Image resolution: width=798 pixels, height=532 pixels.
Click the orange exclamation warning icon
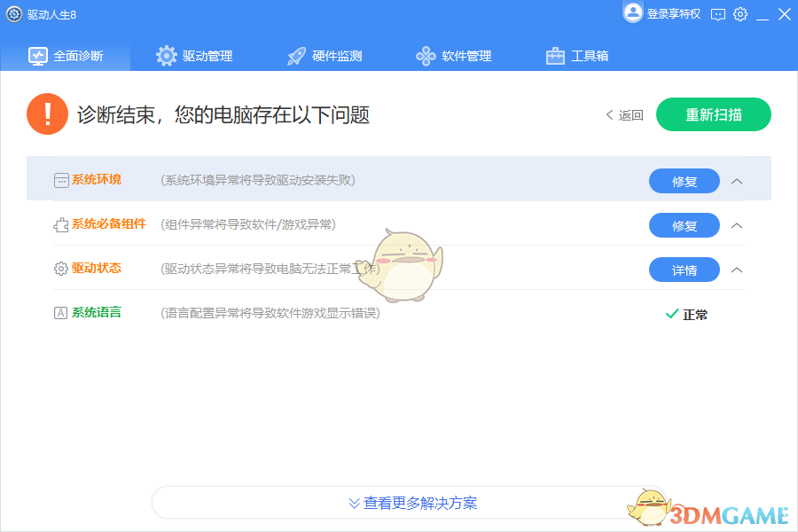click(48, 114)
